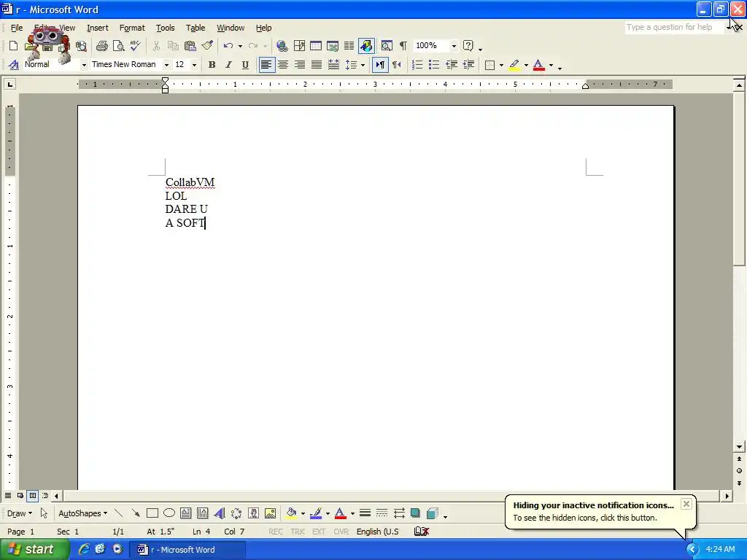Image resolution: width=747 pixels, height=560 pixels.
Task: Set text columns layout
Action: tap(349, 46)
